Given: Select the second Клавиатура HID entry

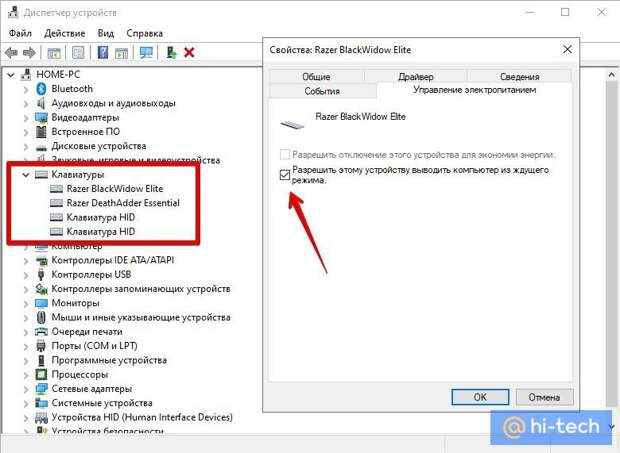Looking at the screenshot, I should (x=101, y=231).
